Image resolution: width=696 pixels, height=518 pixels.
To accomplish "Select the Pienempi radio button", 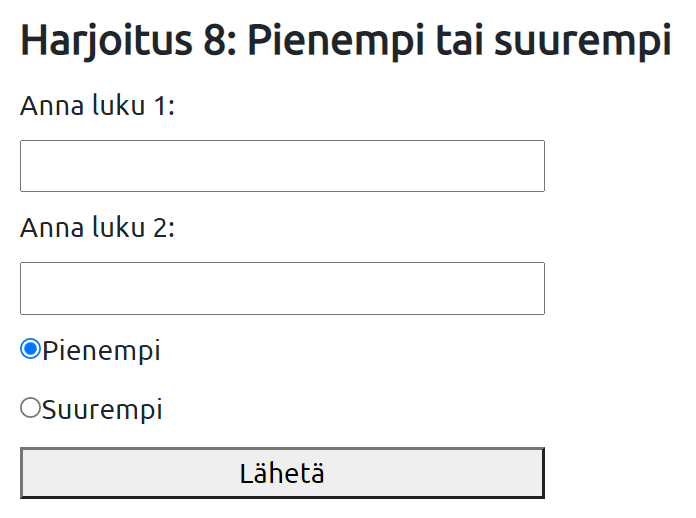I will (30, 349).
